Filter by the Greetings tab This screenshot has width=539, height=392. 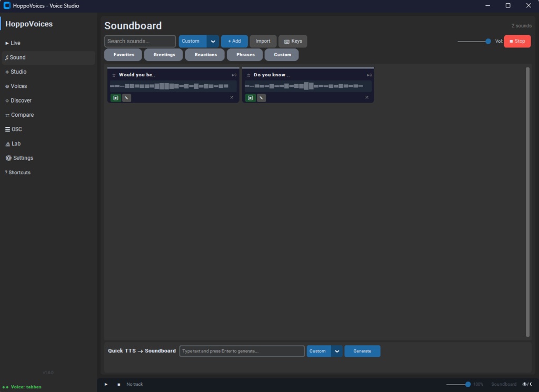164,55
